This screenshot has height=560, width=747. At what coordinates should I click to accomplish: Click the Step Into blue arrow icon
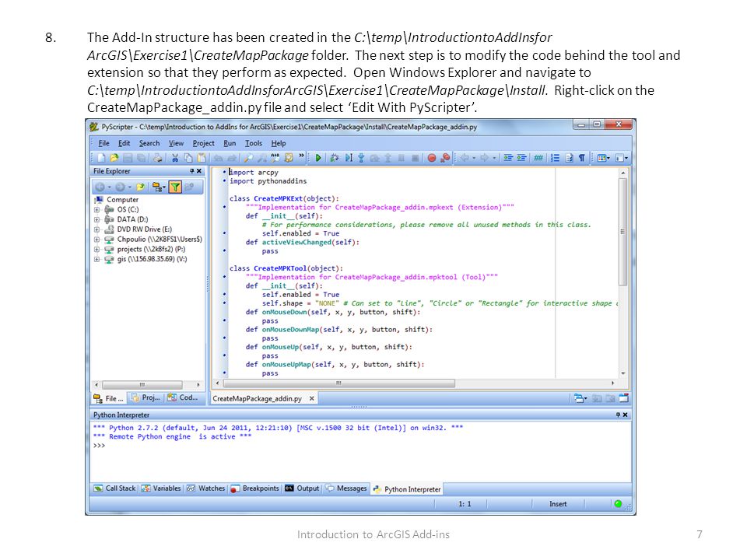pos(361,158)
